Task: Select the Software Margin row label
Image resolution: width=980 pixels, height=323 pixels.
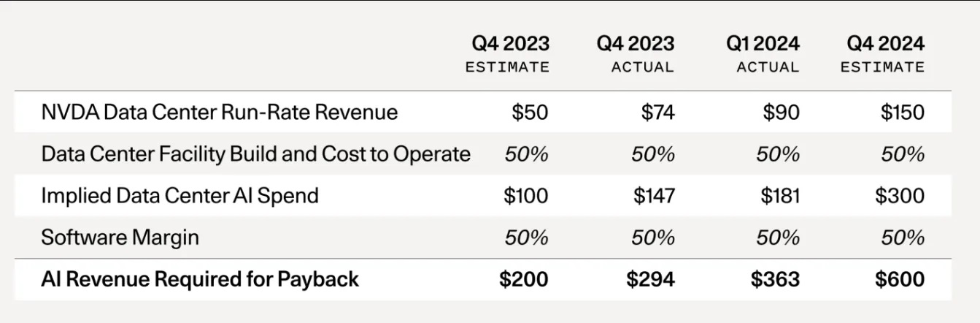Action: pyautogui.click(x=120, y=237)
